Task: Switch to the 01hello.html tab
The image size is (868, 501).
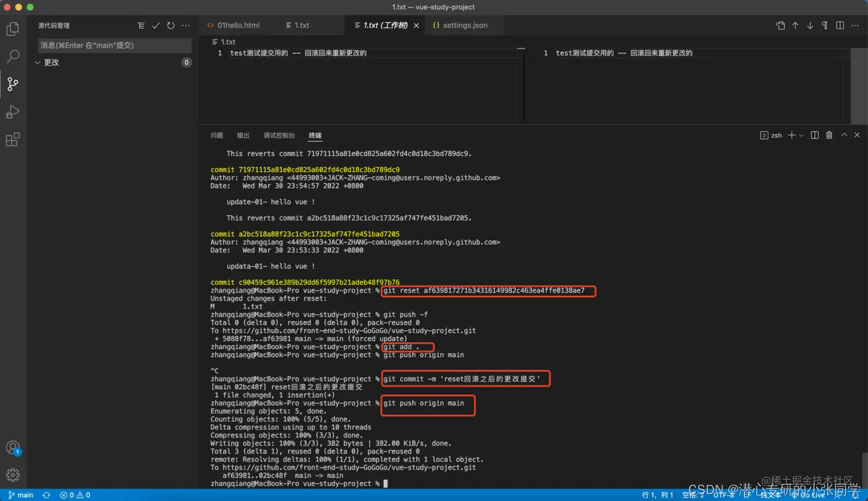Action: 233,25
